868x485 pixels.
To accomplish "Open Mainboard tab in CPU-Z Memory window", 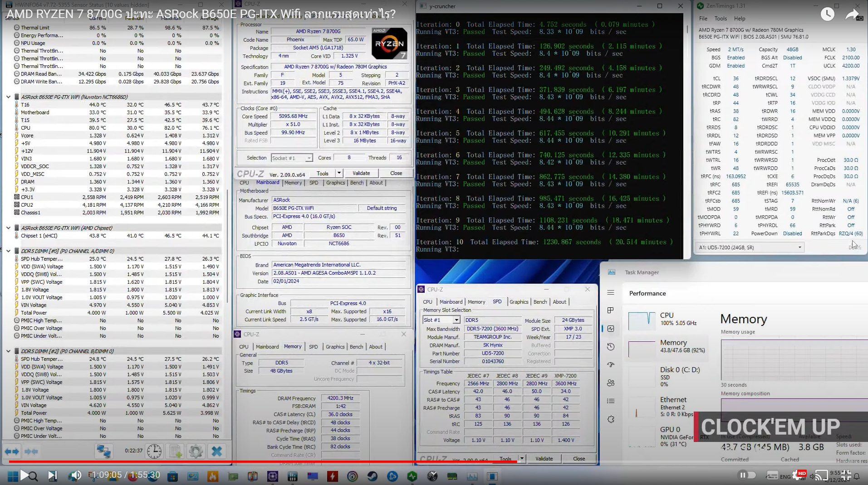I will (267, 347).
